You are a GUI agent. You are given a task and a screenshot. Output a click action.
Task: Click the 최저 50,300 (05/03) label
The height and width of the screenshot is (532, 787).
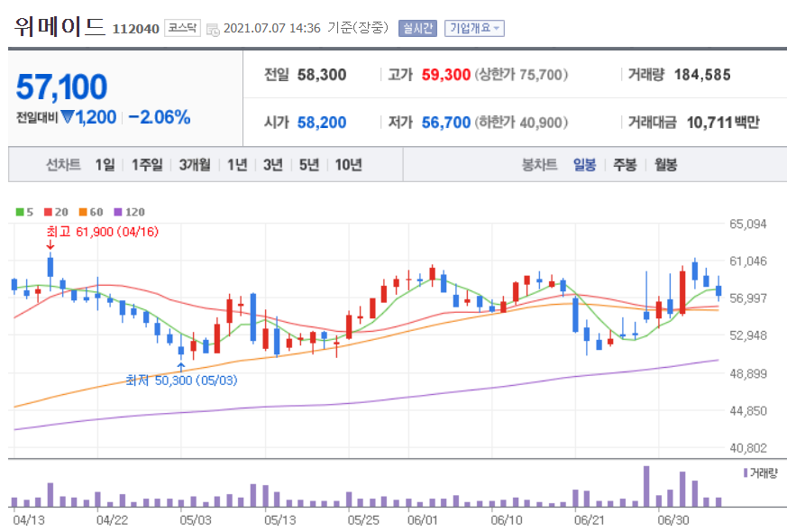point(181,380)
